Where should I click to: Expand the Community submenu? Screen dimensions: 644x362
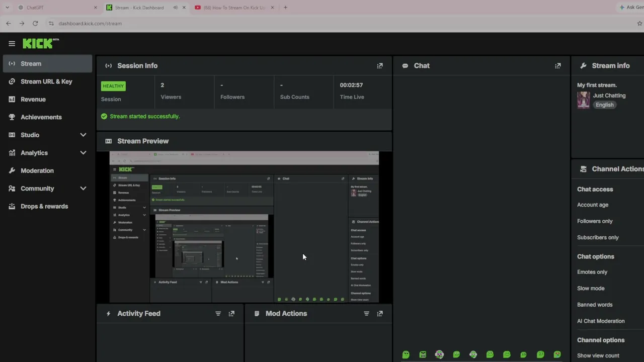[83, 189]
